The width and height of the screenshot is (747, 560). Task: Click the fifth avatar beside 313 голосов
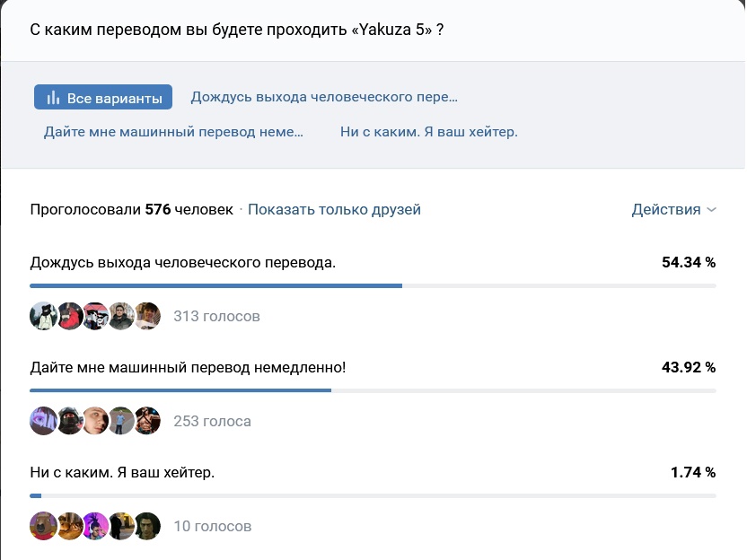(146, 316)
